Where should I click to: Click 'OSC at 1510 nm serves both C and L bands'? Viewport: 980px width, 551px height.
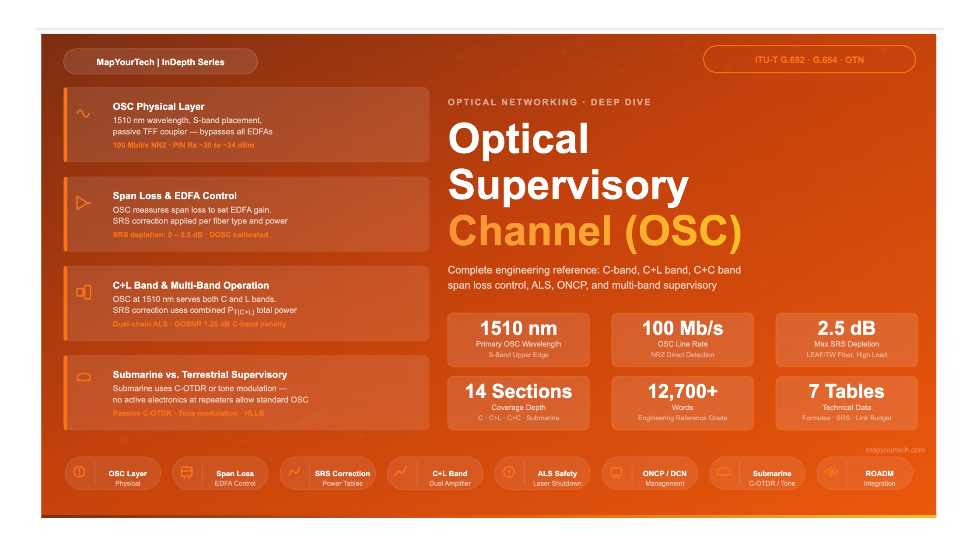194,299
